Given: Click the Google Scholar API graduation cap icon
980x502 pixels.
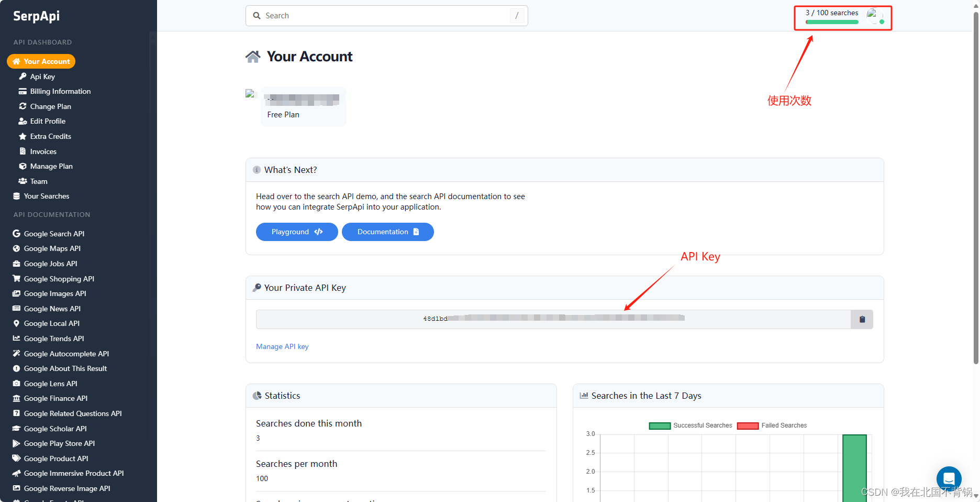Looking at the screenshot, I should tap(16, 429).
